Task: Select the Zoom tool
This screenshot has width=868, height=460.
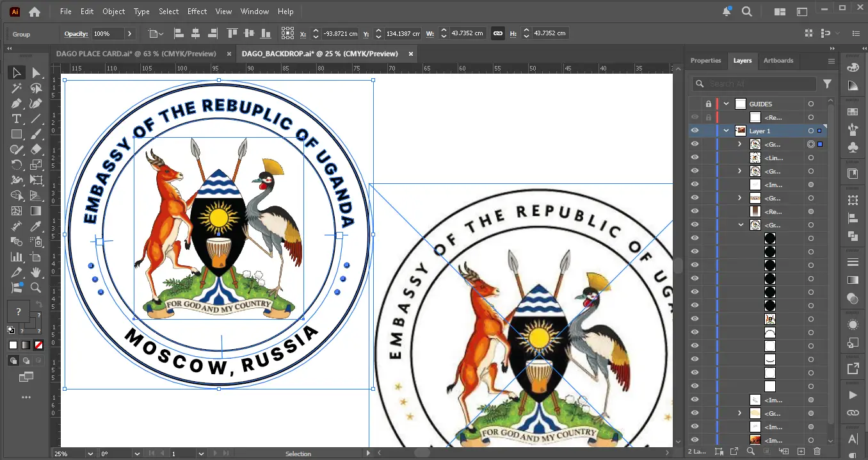Action: tap(36, 288)
